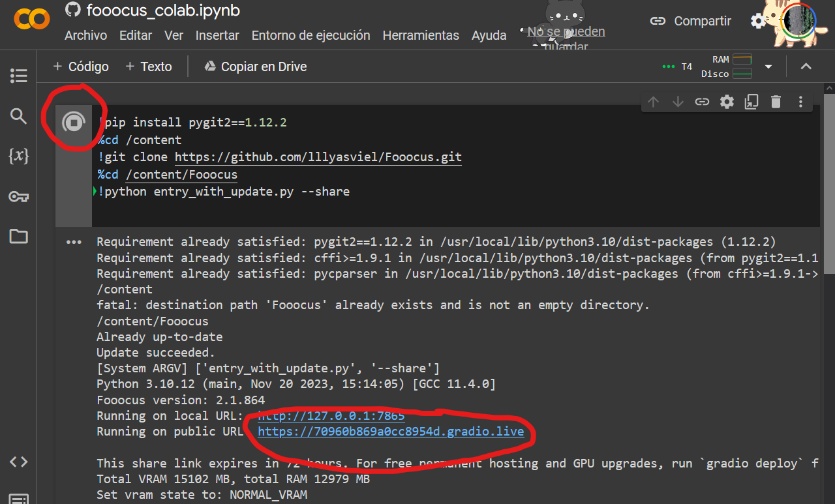Viewport: 835px width, 504px height.
Task: Click the '[System ARGV]' output line
Action: (x=268, y=368)
